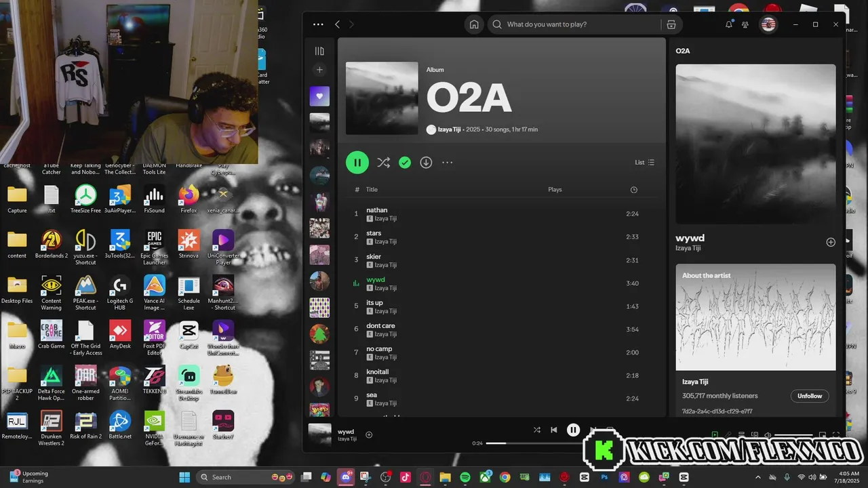Toggle shuffle for the O2A album

click(384, 163)
